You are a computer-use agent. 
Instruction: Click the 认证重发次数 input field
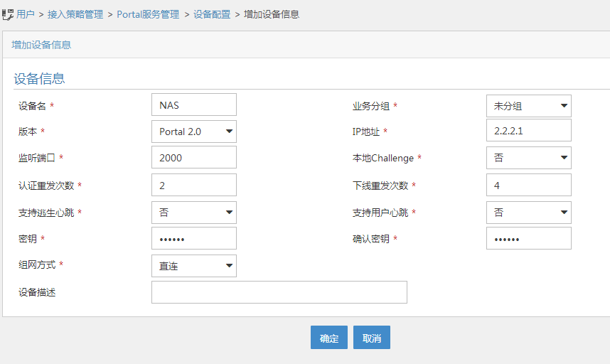click(x=193, y=185)
